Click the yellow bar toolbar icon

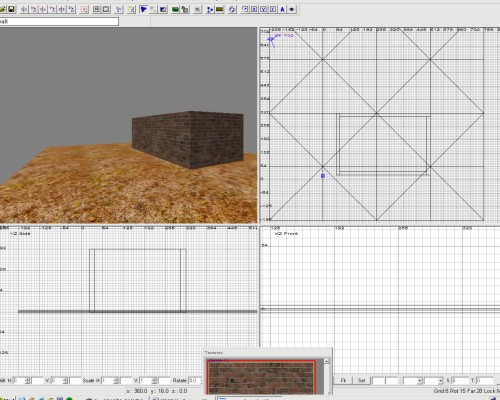219,9
